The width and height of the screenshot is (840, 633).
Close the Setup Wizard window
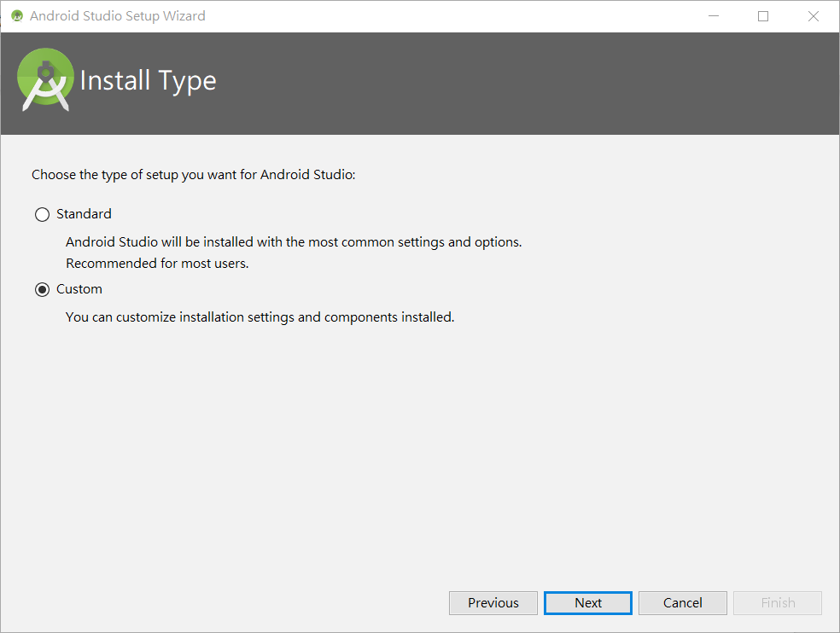[814, 16]
